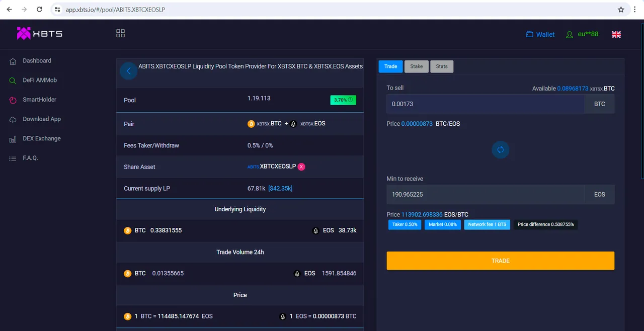
Task: Click Bitcoin icon in the Price row
Action: pyautogui.click(x=127, y=316)
